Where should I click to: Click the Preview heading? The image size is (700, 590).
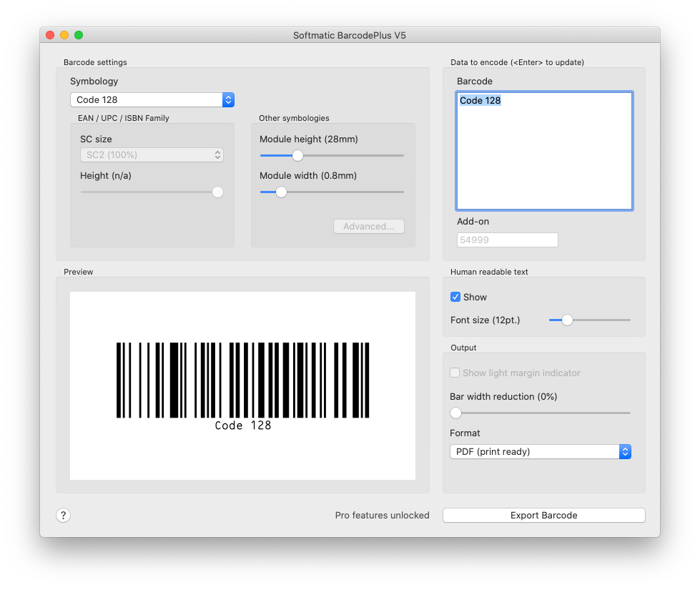[x=79, y=272]
